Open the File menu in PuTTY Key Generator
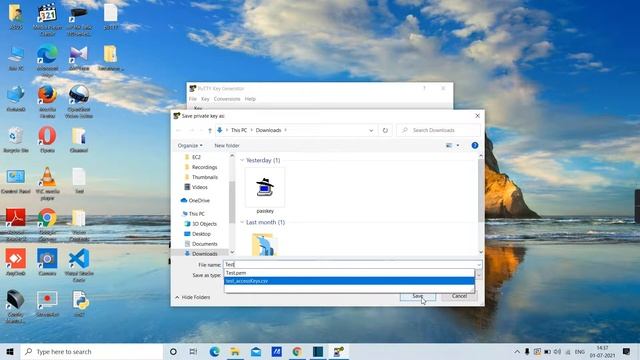640x360 pixels. (x=193, y=99)
